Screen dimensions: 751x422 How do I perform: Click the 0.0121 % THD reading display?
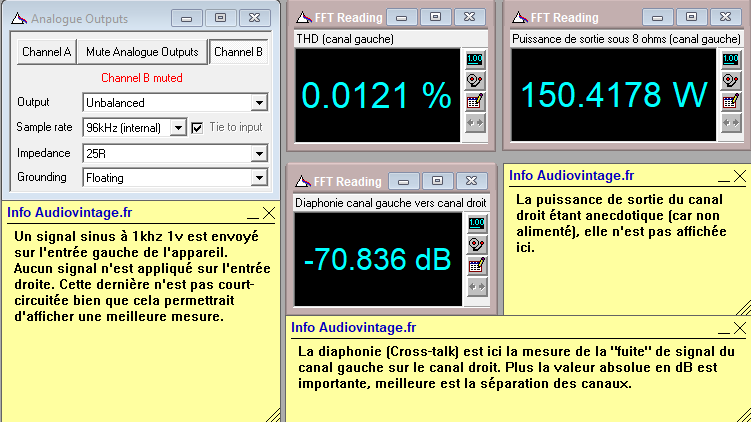(377, 95)
